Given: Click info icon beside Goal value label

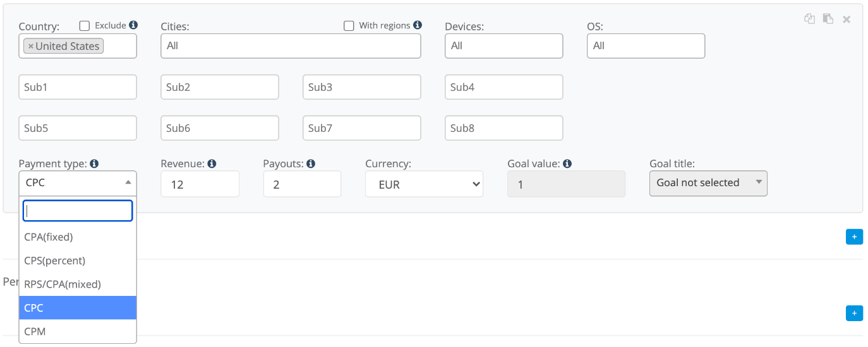Looking at the screenshot, I should pos(567,163).
